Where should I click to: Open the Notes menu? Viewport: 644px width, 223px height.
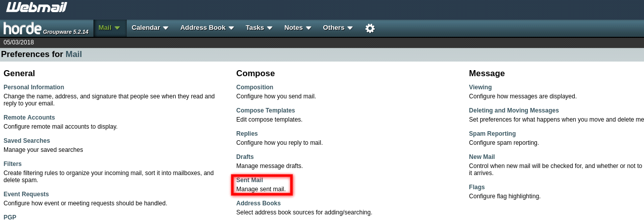point(298,28)
